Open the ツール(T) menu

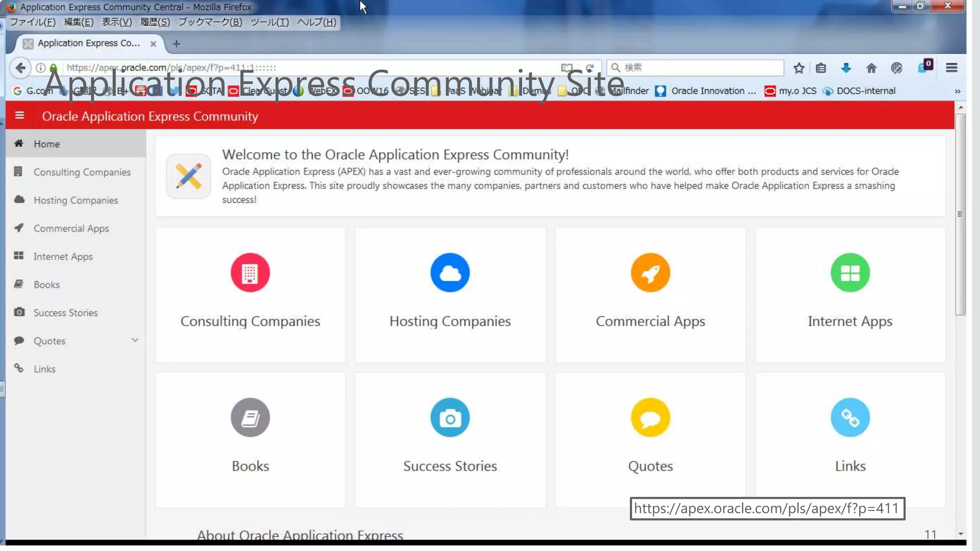[270, 22]
